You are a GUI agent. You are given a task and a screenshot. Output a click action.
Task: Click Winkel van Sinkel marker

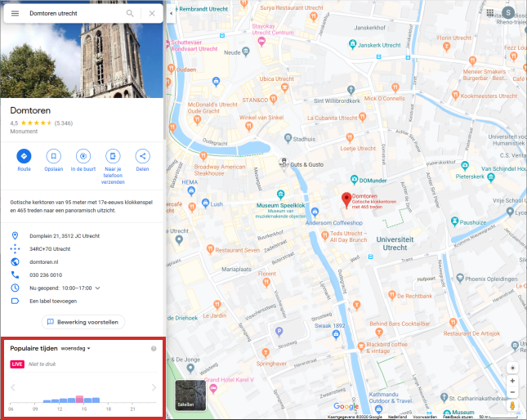pos(248,126)
